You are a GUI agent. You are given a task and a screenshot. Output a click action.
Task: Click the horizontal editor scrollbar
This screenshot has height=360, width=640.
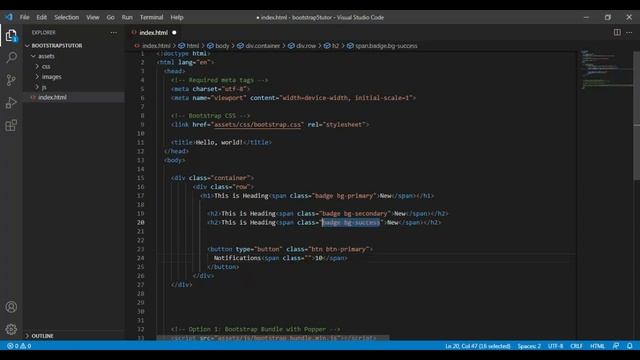coord(273,338)
